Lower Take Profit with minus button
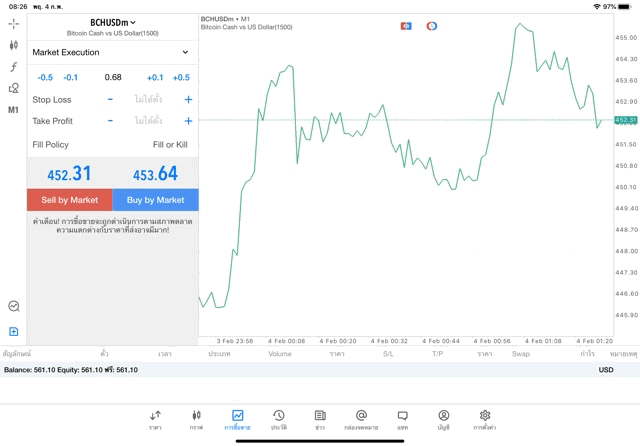The image size is (640, 447). (x=110, y=121)
